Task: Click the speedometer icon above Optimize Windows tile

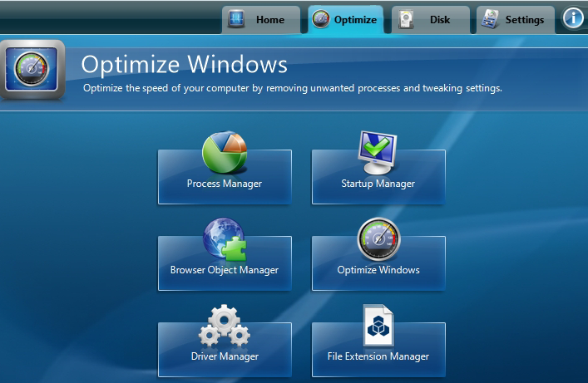Action: 378,240
